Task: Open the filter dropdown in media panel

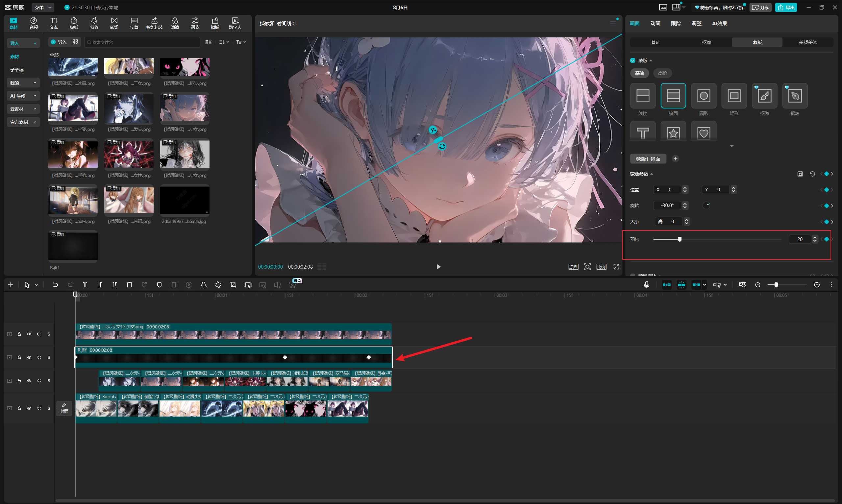Action: pos(241,42)
